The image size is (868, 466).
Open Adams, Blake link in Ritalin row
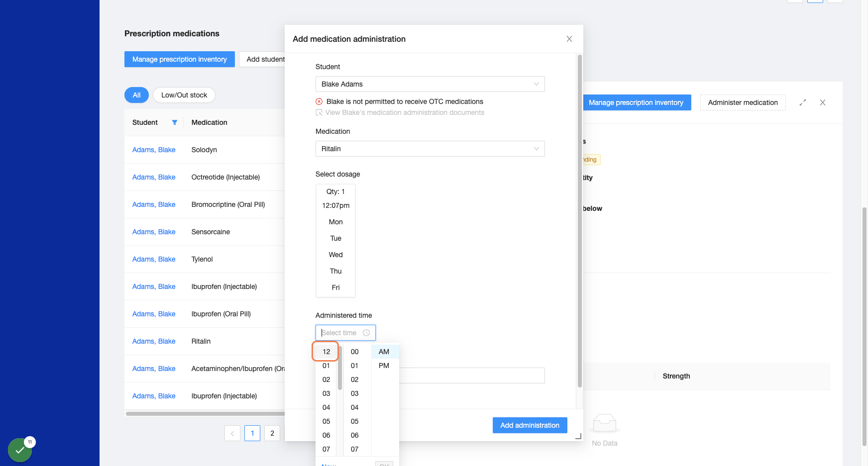click(x=154, y=341)
